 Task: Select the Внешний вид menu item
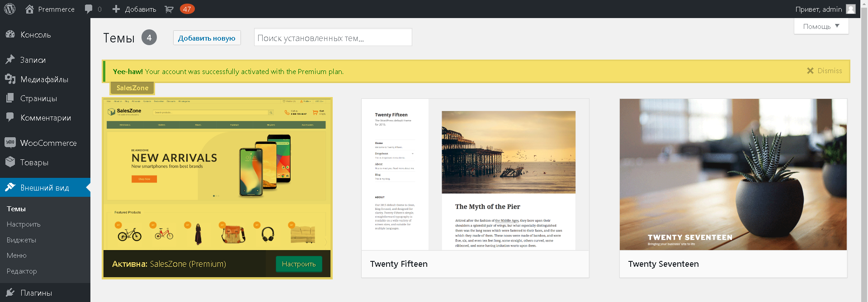[45, 187]
